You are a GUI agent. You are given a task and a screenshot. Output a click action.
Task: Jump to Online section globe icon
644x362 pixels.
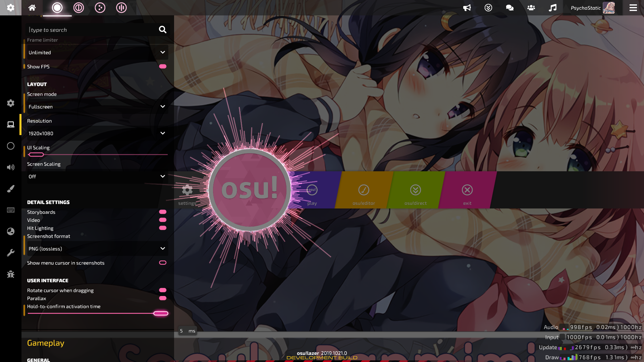pos(11,232)
